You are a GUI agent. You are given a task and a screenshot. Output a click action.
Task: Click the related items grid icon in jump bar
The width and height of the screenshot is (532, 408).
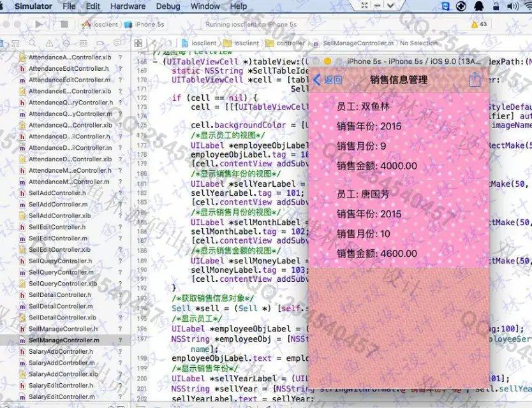pyautogui.click(x=138, y=43)
